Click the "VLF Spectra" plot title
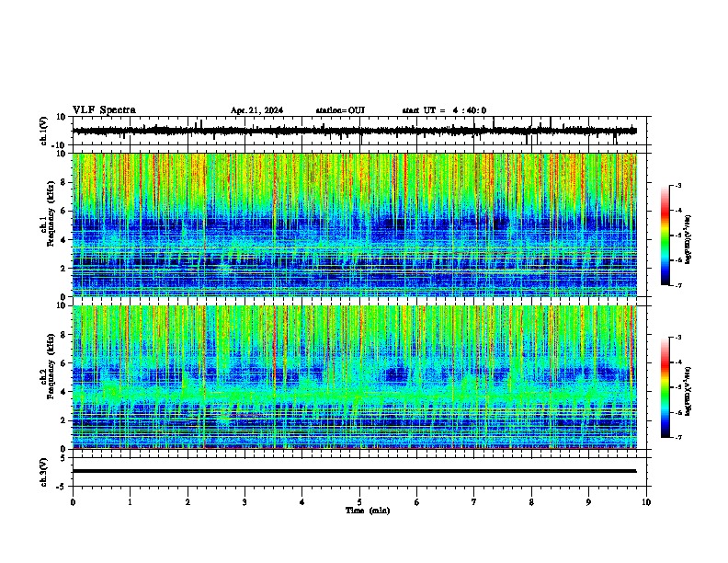Image resolution: width=728 pixels, height=563 pixels. coord(104,110)
